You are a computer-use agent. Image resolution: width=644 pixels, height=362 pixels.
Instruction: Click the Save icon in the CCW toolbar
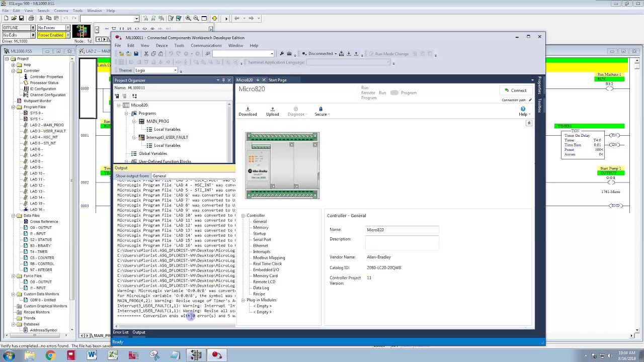pos(136,54)
